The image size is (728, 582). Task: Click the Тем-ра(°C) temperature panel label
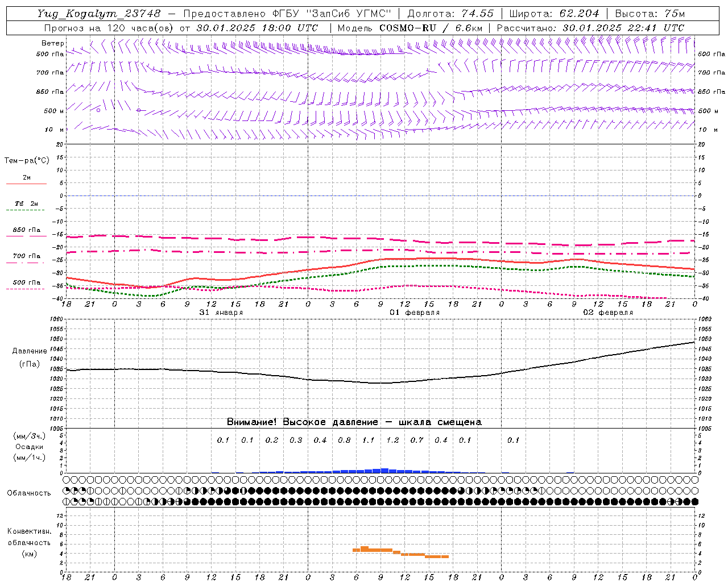coord(27,161)
